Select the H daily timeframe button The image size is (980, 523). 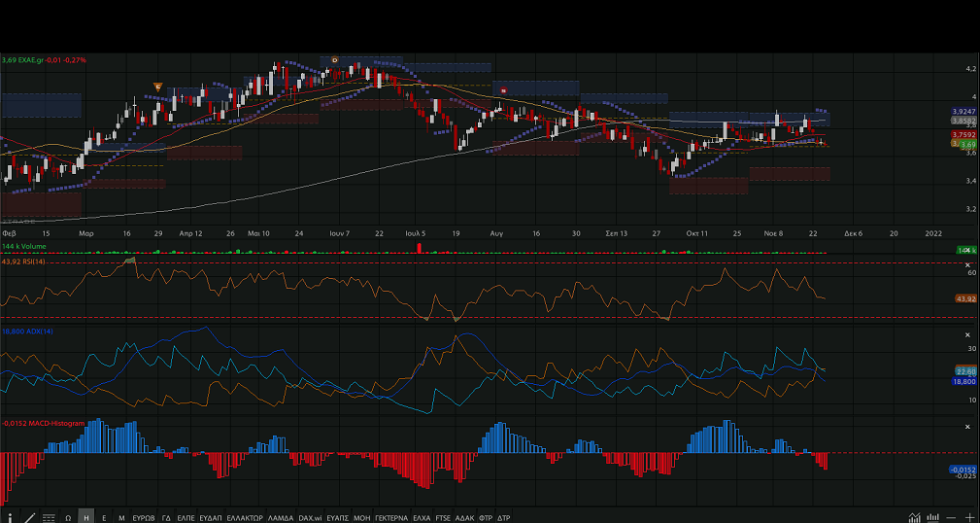pyautogui.click(x=85, y=518)
